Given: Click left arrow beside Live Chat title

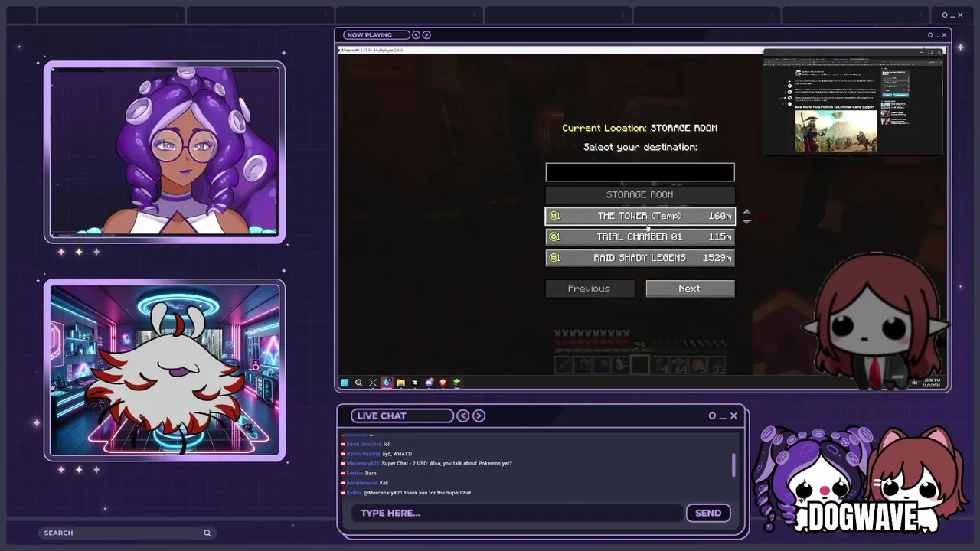Looking at the screenshot, I should (x=462, y=416).
